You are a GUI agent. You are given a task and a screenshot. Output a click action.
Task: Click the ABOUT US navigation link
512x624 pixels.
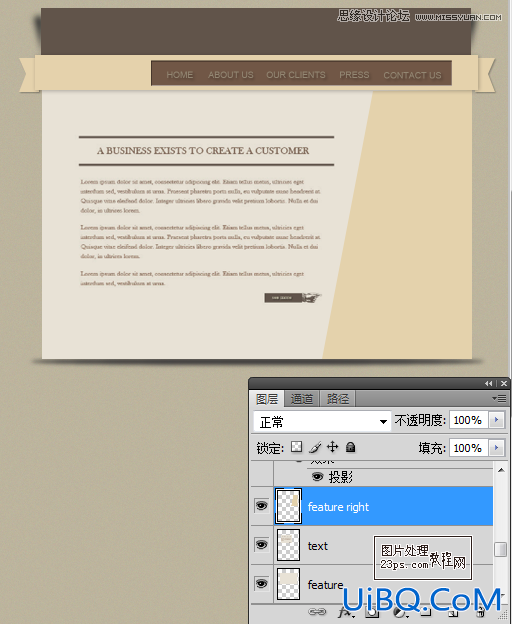click(231, 75)
